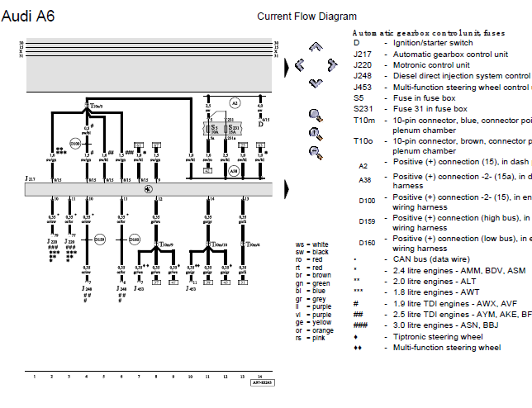The image size is (532, 408).
Task: Click the zoom-out magnifier with minus
Action: 316,152
